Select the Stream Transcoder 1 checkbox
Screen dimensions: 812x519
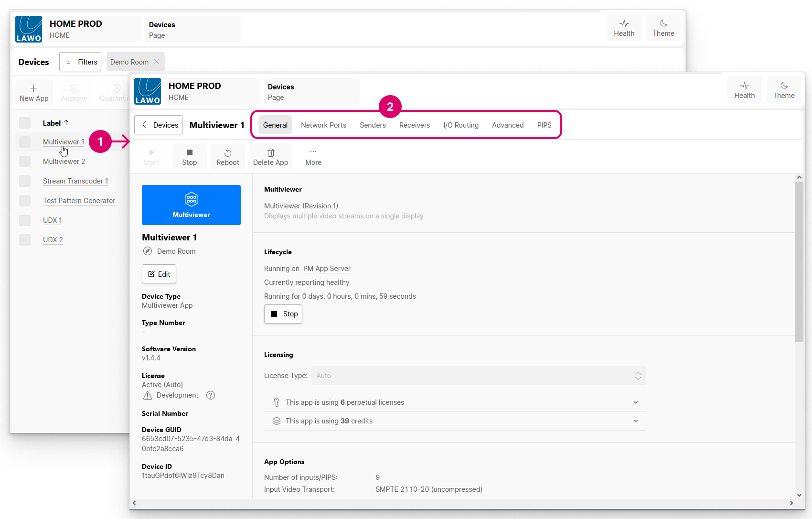pyautogui.click(x=25, y=181)
